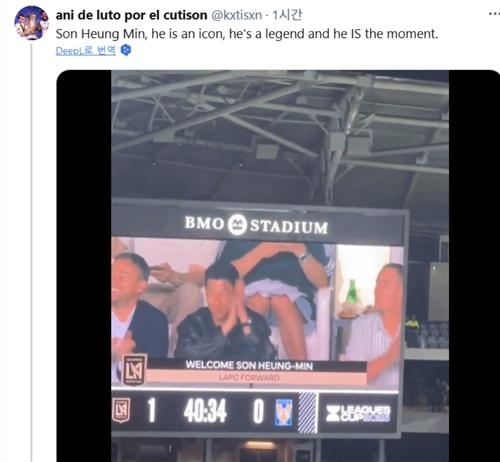Click the DeepL blue hexagon icon
This screenshot has width=500, height=462.
click(126, 50)
